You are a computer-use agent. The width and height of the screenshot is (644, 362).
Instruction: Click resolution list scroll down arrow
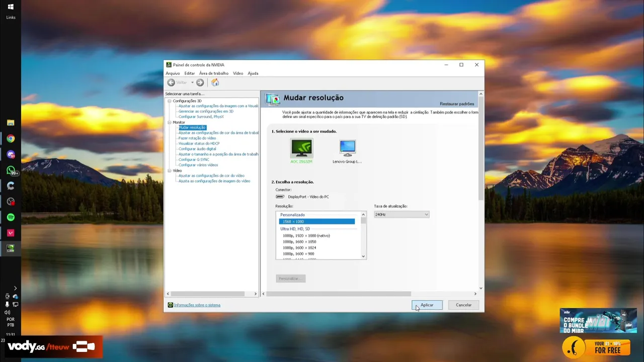pos(363,256)
